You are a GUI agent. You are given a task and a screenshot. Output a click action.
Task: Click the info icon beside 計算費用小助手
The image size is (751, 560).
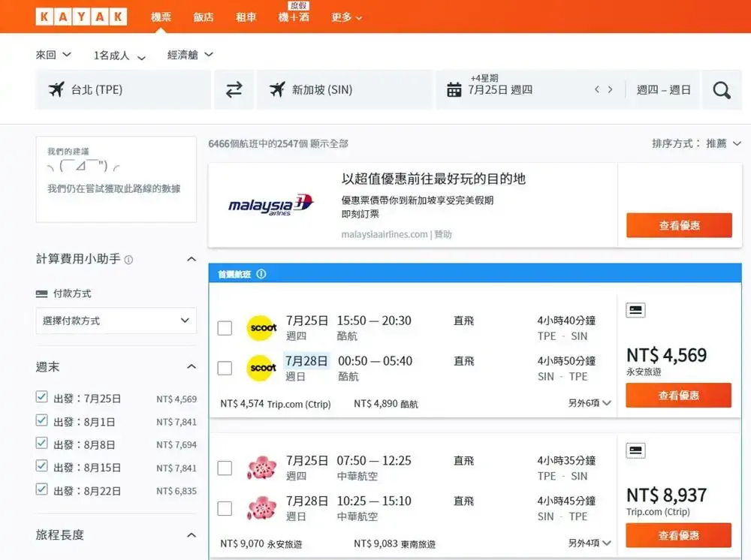pyautogui.click(x=128, y=260)
